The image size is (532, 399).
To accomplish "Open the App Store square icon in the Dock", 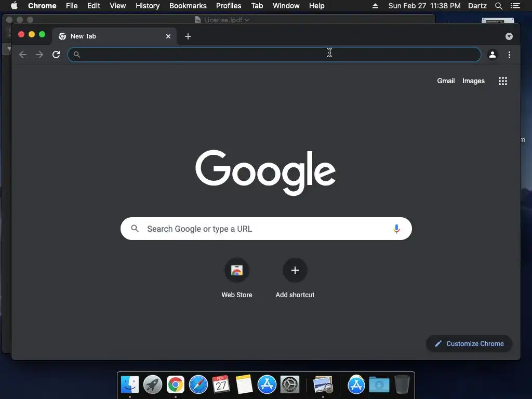I will (267, 385).
